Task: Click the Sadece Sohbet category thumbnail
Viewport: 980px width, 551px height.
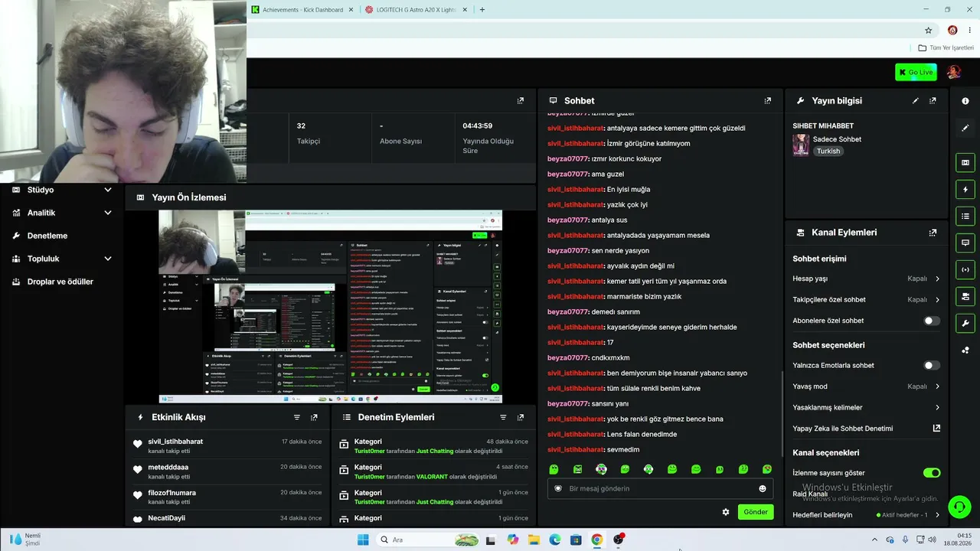Action: (x=801, y=145)
